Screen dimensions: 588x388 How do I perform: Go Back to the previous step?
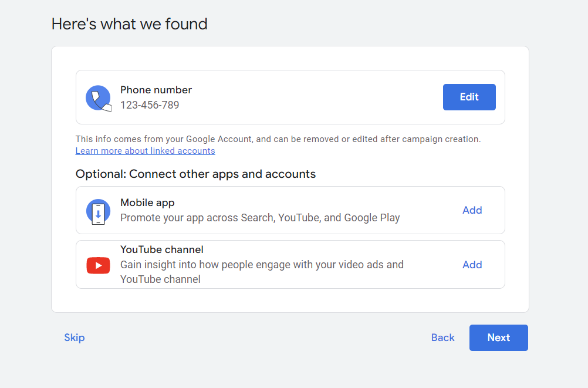tap(442, 338)
